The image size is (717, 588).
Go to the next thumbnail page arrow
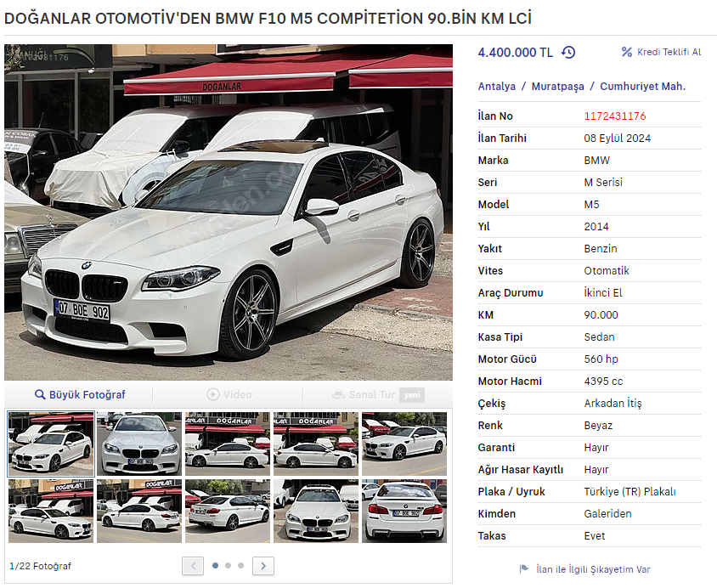pyautogui.click(x=263, y=566)
